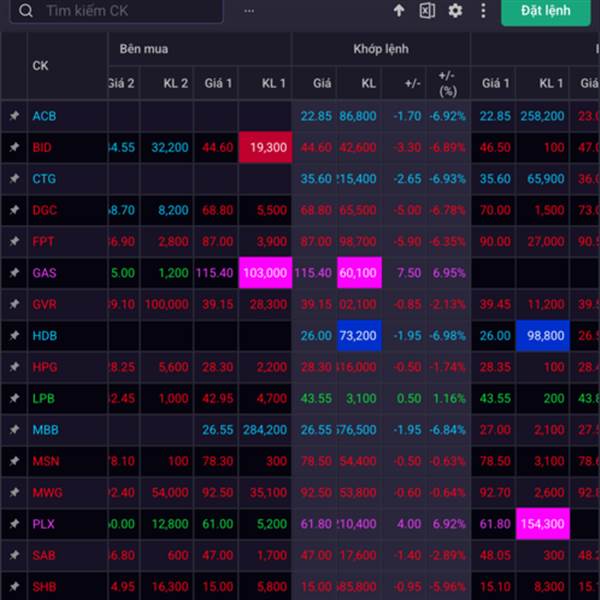Toggle the pin icon for GVR

point(15,304)
